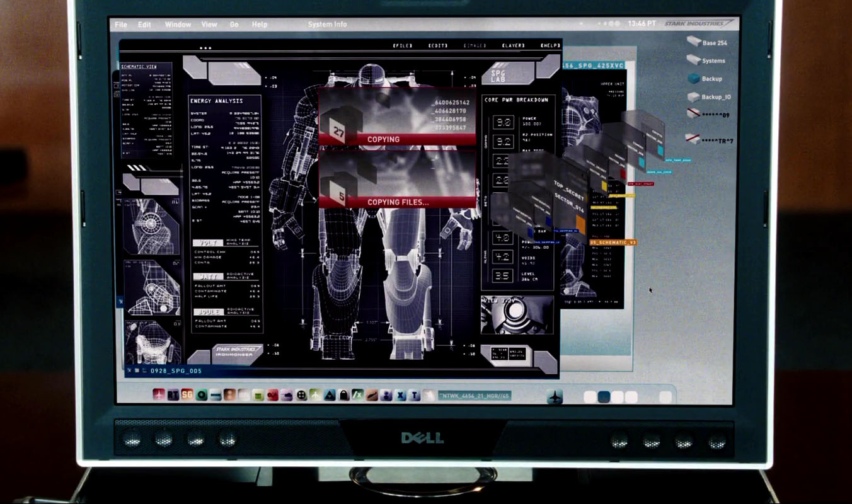852x504 pixels.
Task: Open the Edit menu in top bar
Action: click(144, 25)
